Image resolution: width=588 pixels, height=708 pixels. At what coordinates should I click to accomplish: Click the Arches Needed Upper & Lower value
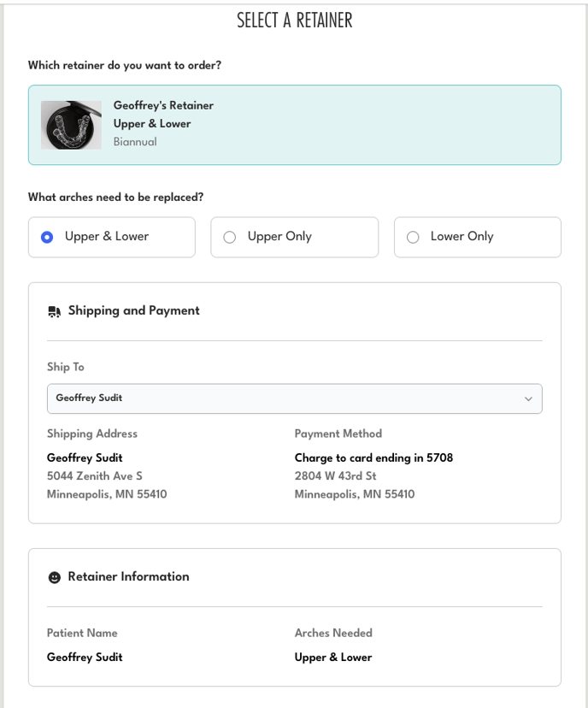[x=333, y=657]
